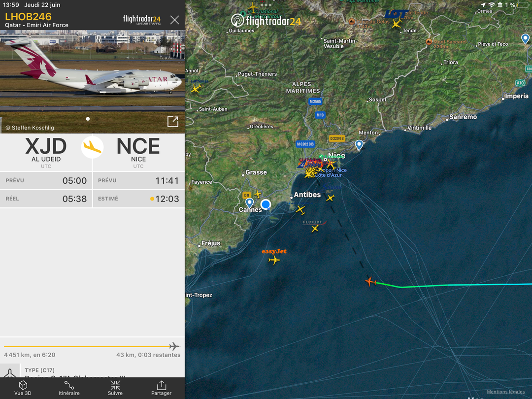The image size is (532, 399).
Task: Show the Itinéraire route
Action: pos(69,388)
